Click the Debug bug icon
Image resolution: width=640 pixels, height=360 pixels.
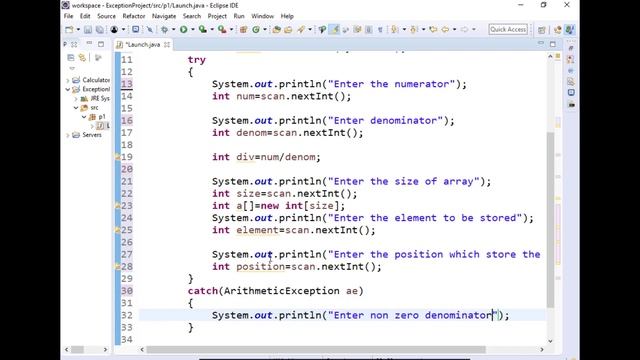[x=164, y=29]
